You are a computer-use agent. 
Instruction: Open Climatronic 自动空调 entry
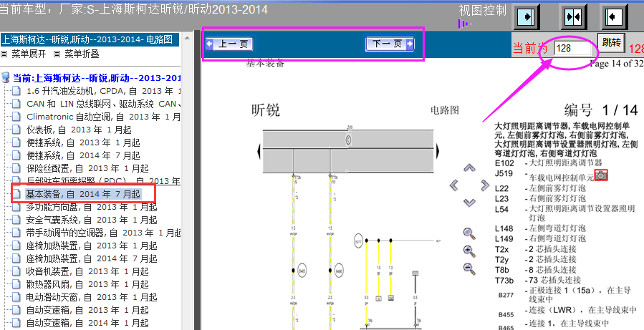coord(103,117)
